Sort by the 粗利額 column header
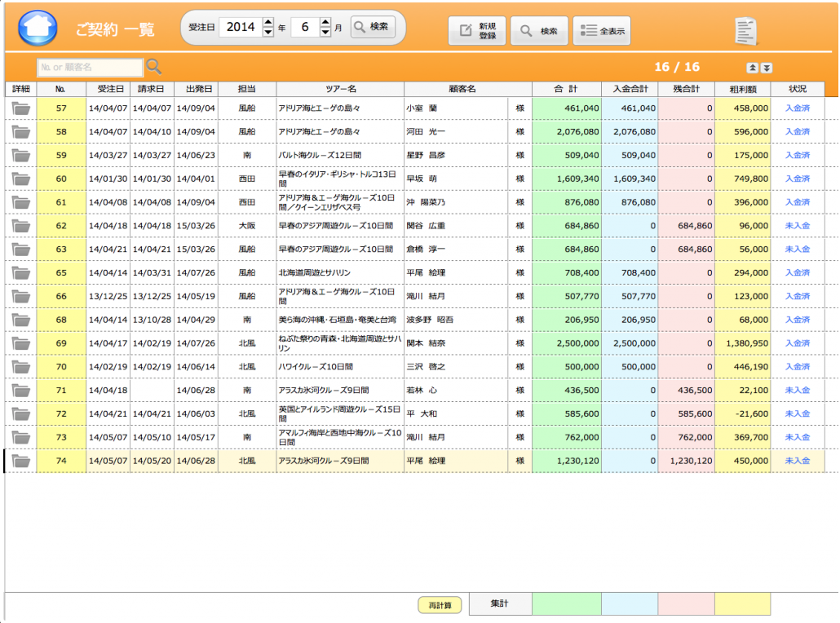Viewport: 840px width, 623px height. [742, 88]
